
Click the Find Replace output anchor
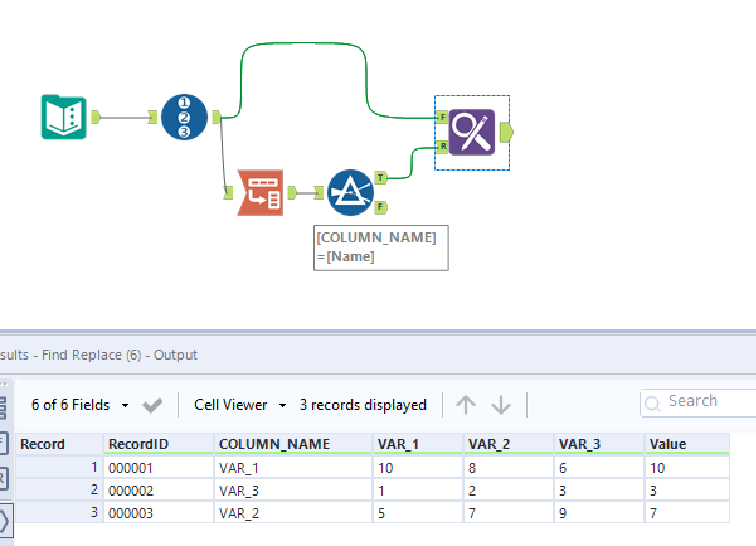tap(506, 132)
